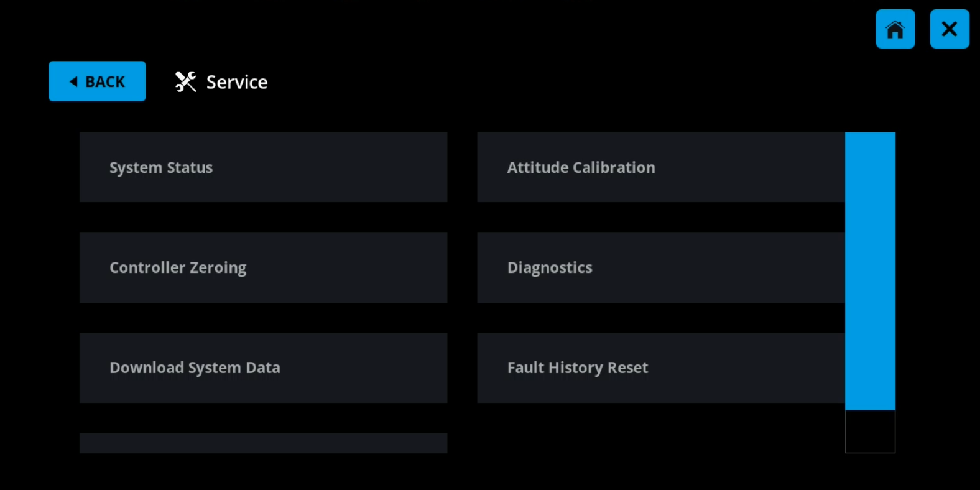Open System Status
Viewport: 980px width, 490px height.
pyautogui.click(x=263, y=167)
